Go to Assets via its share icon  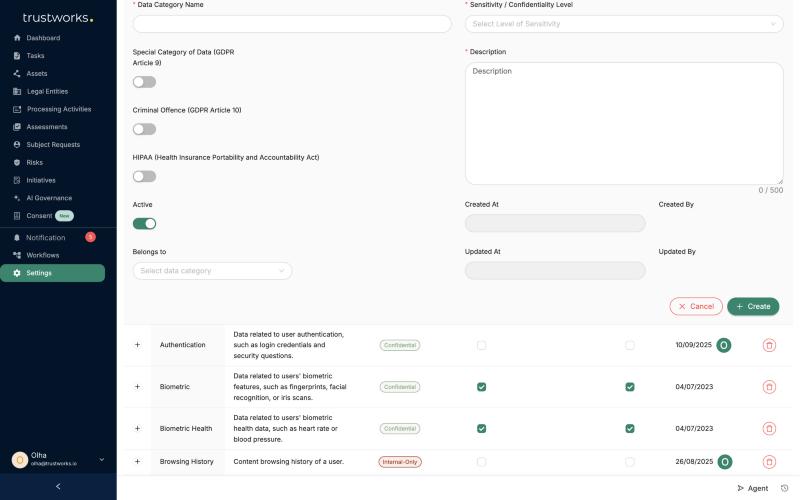click(17, 73)
